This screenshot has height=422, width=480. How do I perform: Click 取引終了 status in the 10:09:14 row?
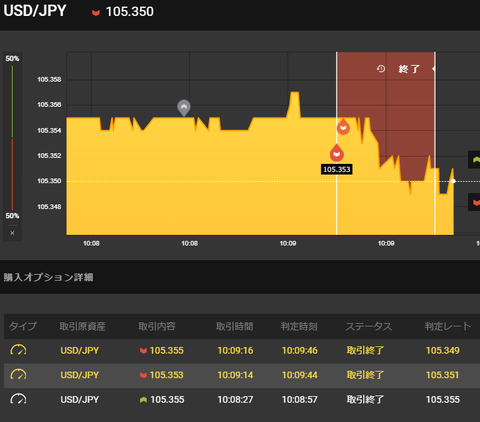(x=365, y=375)
